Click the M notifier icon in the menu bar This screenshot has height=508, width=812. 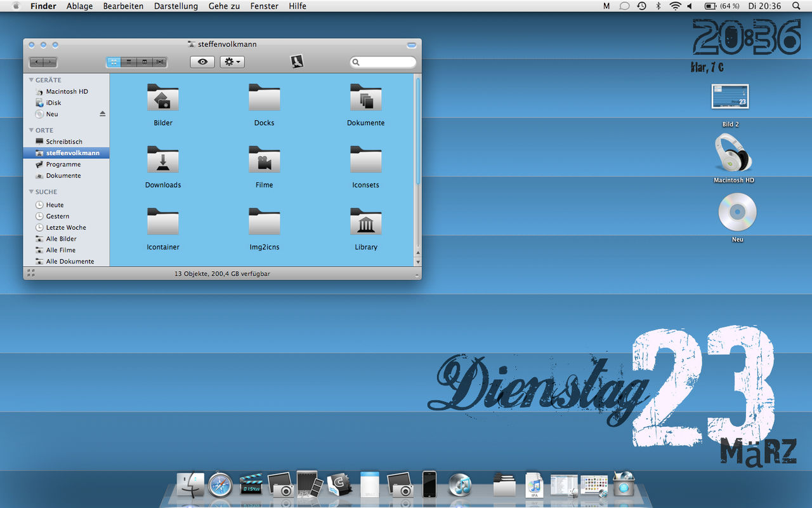(x=606, y=6)
